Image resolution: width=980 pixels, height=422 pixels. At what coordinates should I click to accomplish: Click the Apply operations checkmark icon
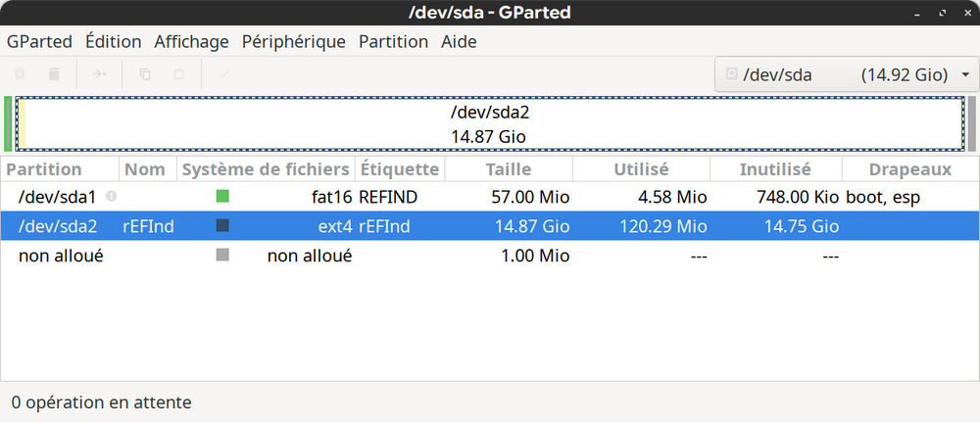coord(223,74)
